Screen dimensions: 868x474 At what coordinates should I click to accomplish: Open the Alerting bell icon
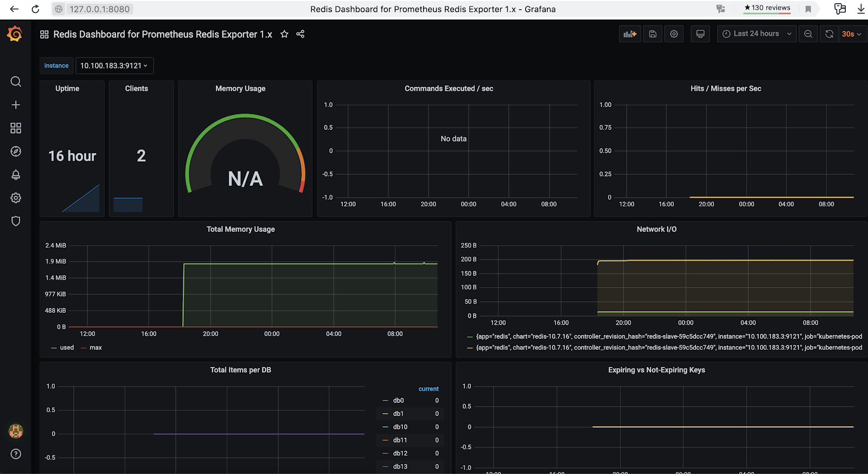[16, 175]
